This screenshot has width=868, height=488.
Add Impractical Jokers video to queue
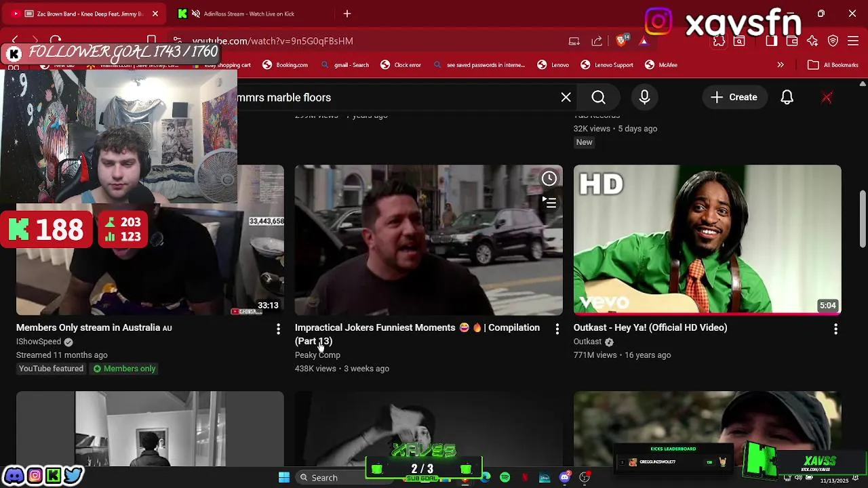pyautogui.click(x=549, y=202)
